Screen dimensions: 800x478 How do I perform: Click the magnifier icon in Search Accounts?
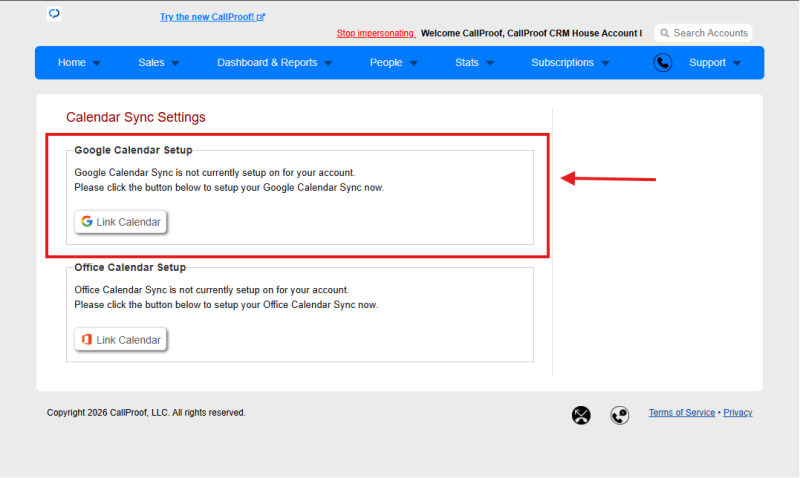(664, 33)
